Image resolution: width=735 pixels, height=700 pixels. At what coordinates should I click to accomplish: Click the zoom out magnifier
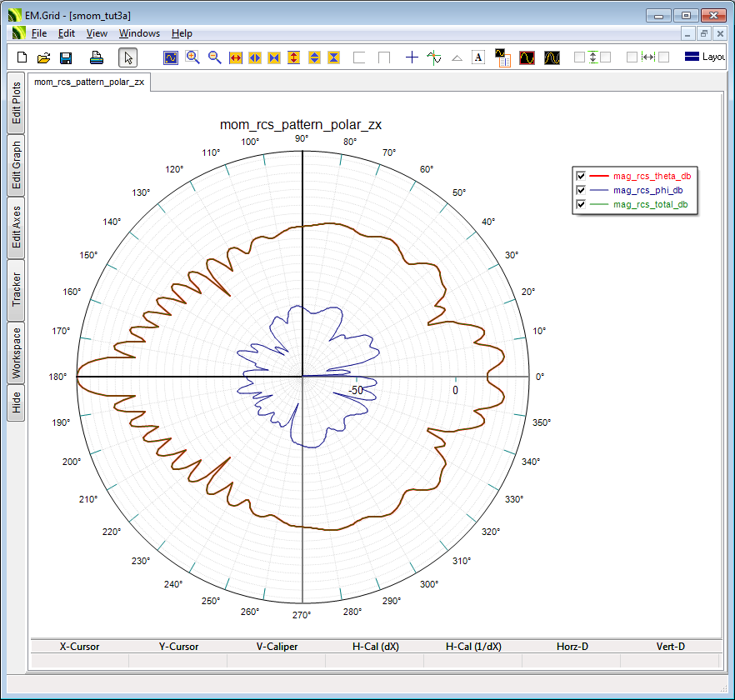point(214,57)
